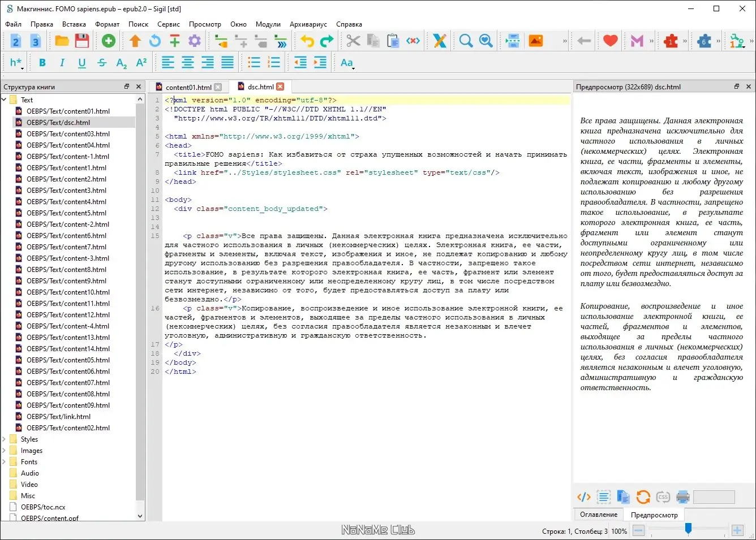Viewport: 756px width, 540px height.
Task: Open the Сервис menu
Action: click(x=168, y=24)
